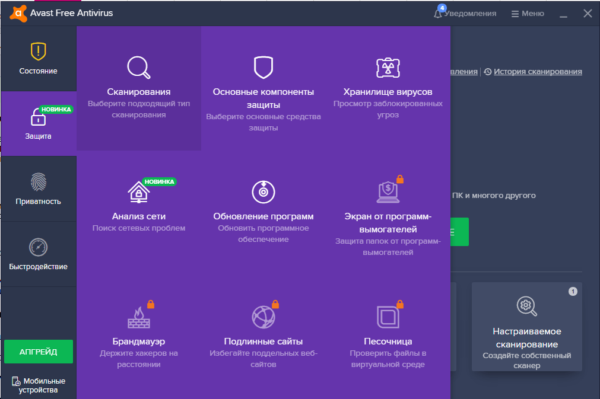Click 'Создайте собственный сканер' description
The image size is (600, 399).
[527, 360]
